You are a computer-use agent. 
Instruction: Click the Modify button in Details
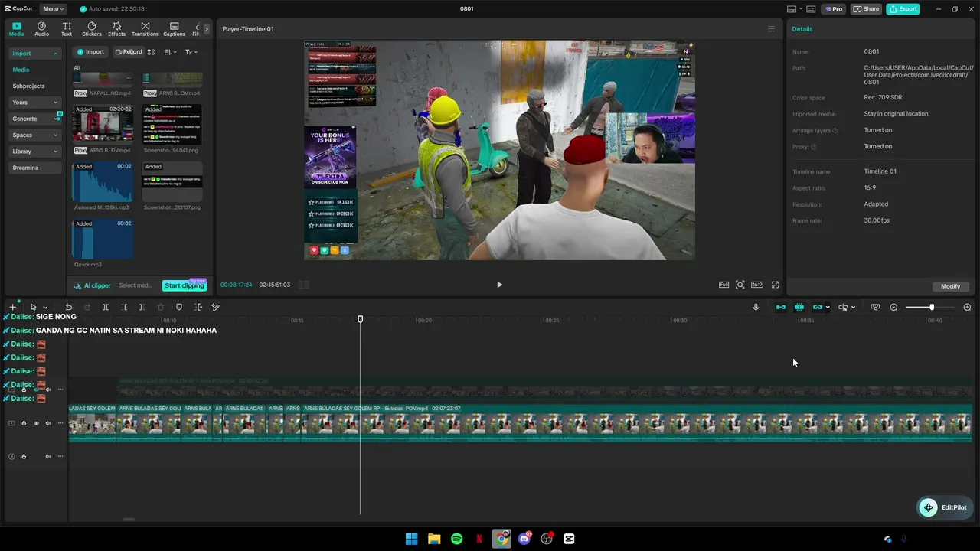pos(950,286)
